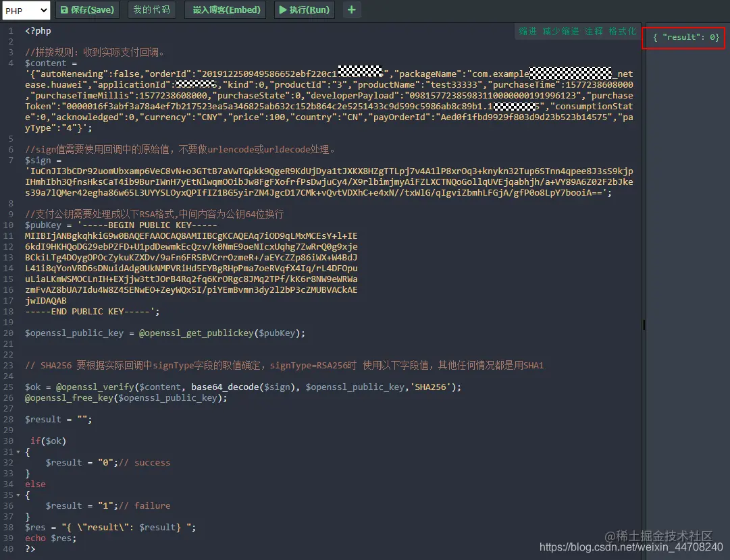This screenshot has height=560, width=730.
Task: Click the 'else' keyword on line 34
Action: [35, 484]
